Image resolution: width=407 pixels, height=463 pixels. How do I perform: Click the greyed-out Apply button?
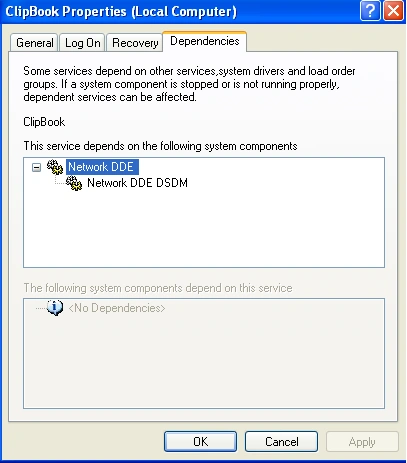(x=362, y=442)
